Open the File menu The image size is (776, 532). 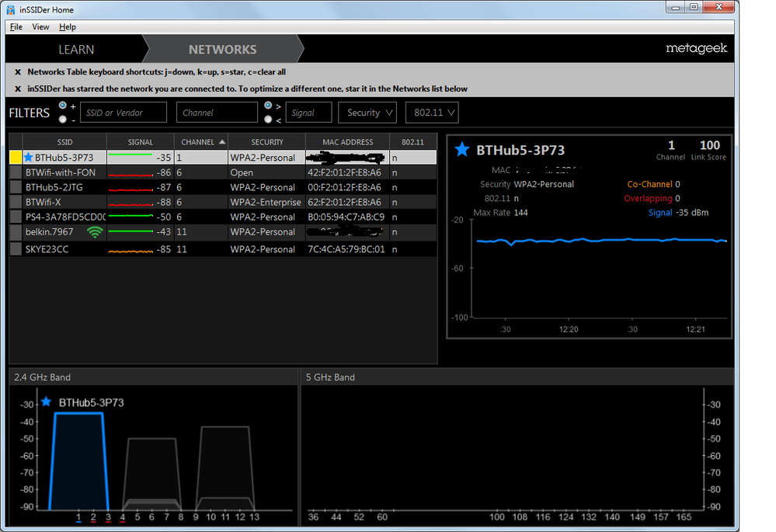[x=16, y=26]
